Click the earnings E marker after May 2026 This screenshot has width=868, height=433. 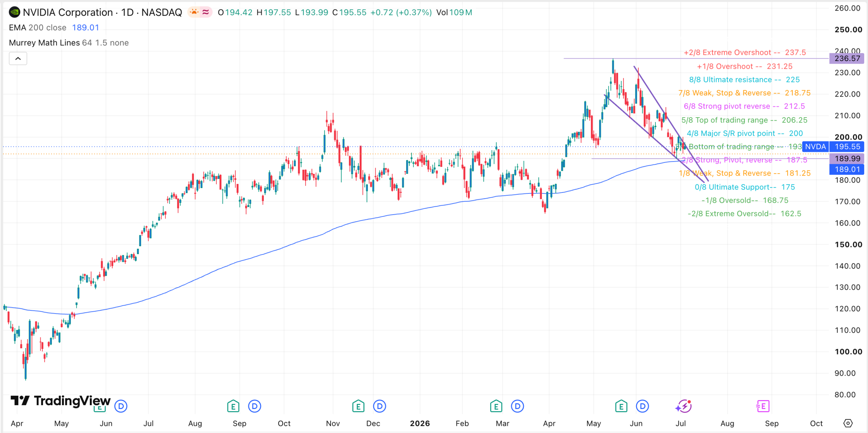[x=621, y=406]
